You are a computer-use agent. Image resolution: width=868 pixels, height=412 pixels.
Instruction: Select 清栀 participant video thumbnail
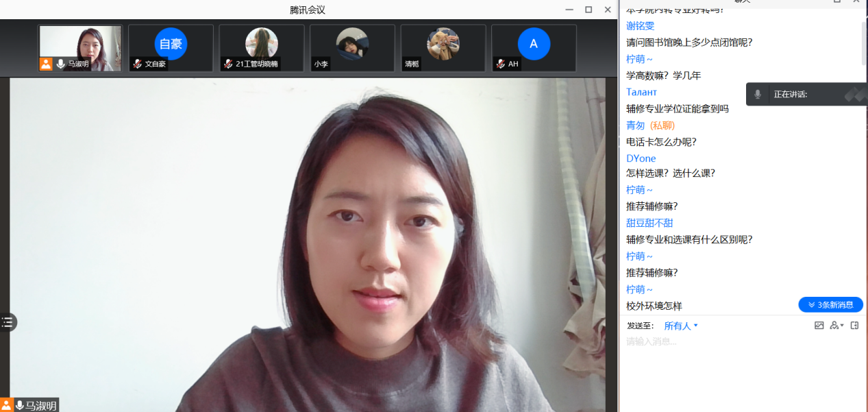tap(443, 48)
